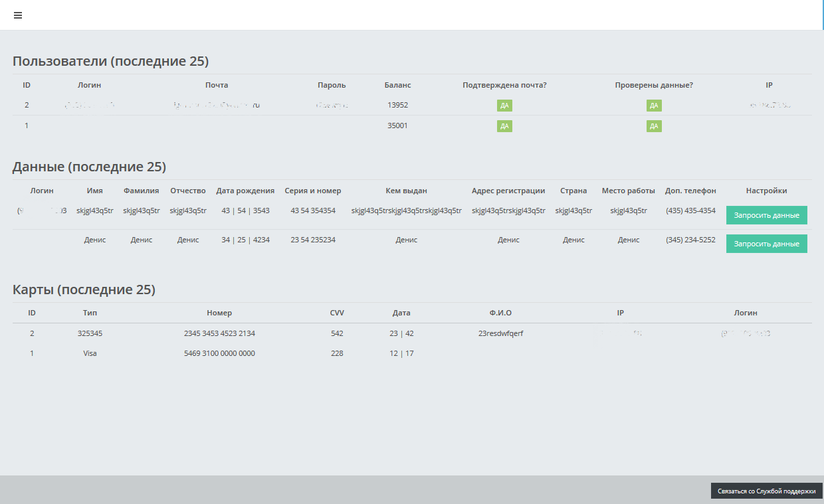The image size is (824, 504).
Task: Click the Проверены данные? column header
Action: (x=654, y=85)
